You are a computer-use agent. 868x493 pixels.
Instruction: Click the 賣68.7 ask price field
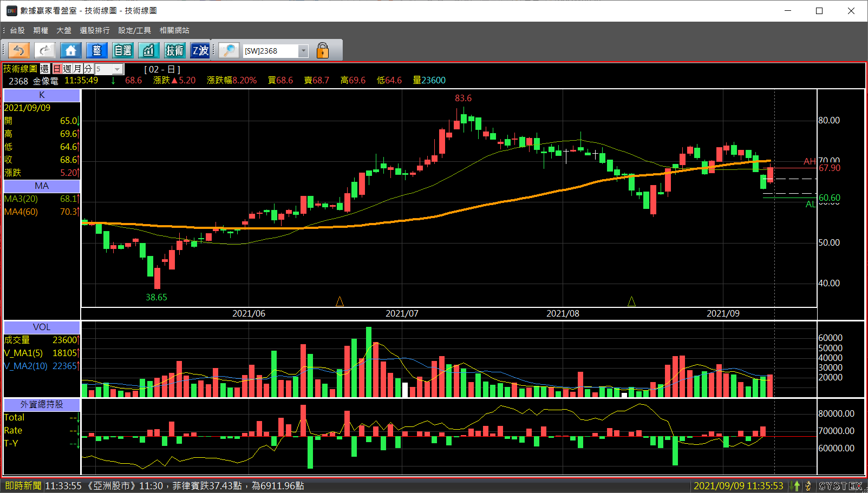pos(317,80)
